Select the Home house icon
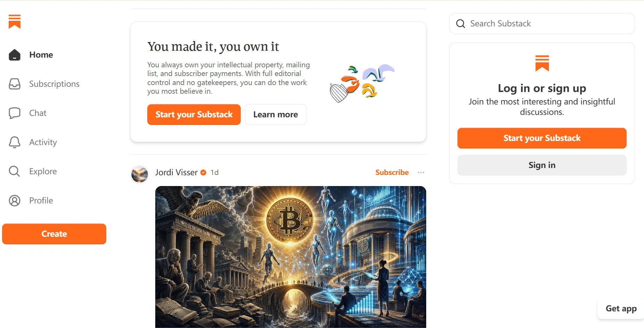 click(15, 55)
